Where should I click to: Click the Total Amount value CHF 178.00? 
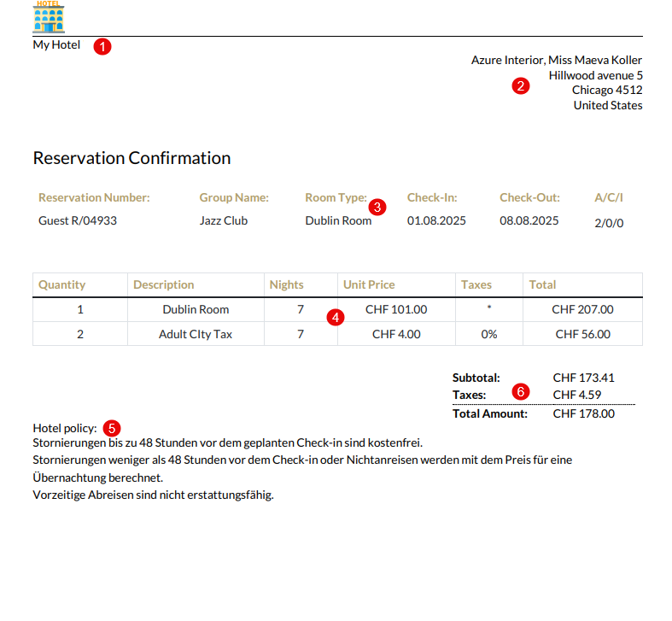tap(584, 414)
